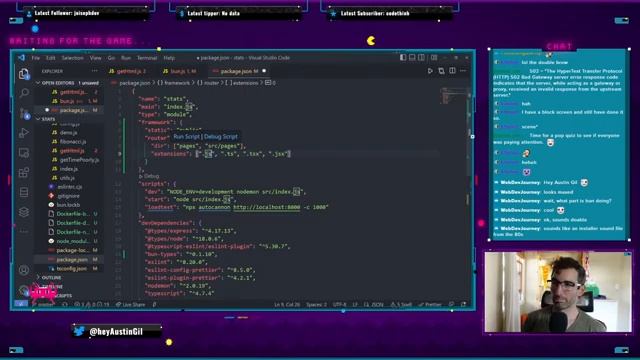The image size is (640, 360).
Task: Open the Search view in activity bar
Action: click(x=24, y=93)
